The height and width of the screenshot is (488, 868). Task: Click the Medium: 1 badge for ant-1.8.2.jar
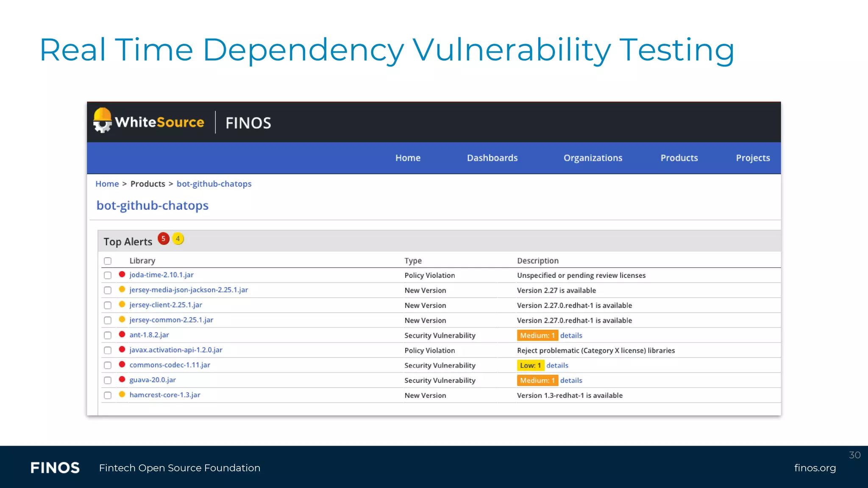pyautogui.click(x=537, y=335)
